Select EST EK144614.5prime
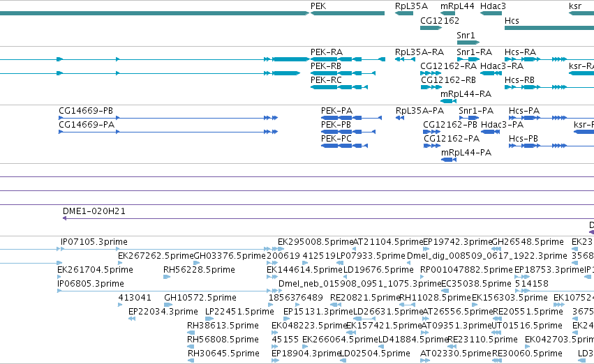 pos(304,270)
